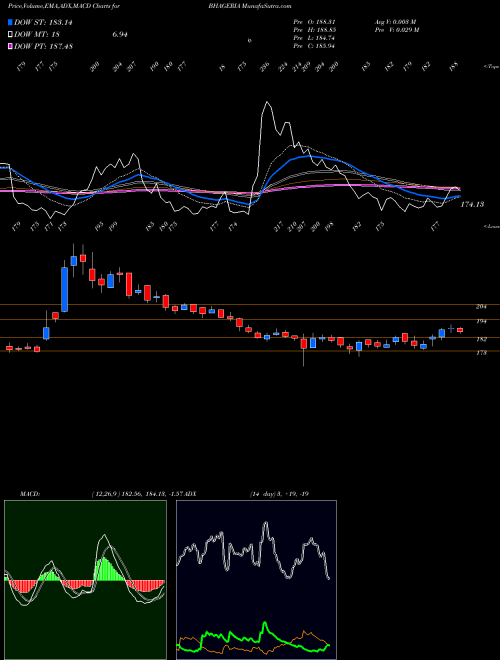The width and height of the screenshot is (500, 660).
Task: Click the 'MACD:' panel label
Action: (x=29, y=493)
